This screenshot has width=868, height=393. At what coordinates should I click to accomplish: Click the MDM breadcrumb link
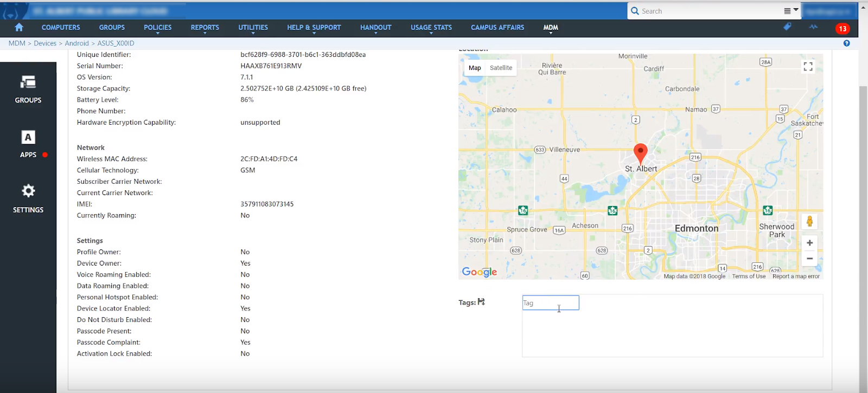pos(17,43)
